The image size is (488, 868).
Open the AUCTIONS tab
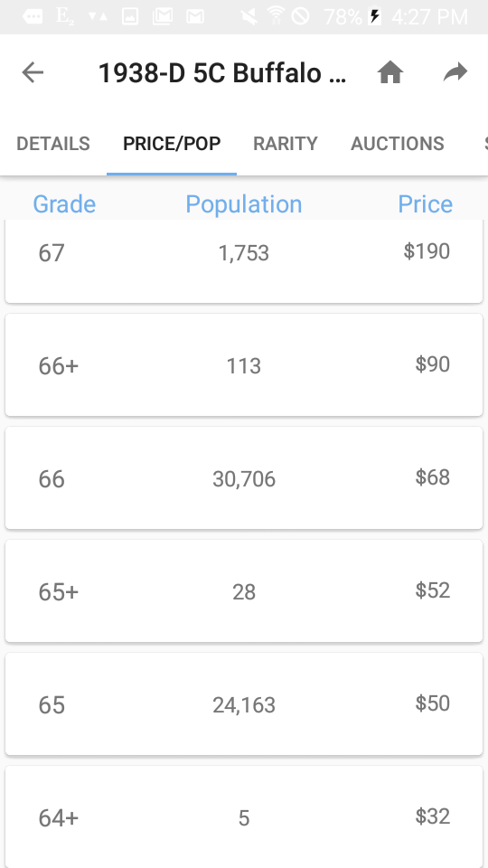point(398,144)
